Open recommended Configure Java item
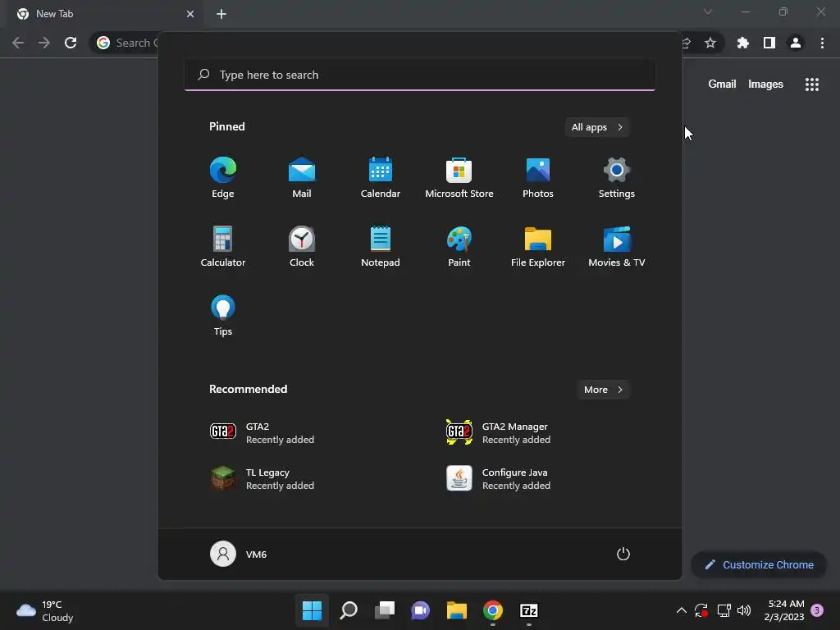This screenshot has width=840, height=630. tap(498, 478)
